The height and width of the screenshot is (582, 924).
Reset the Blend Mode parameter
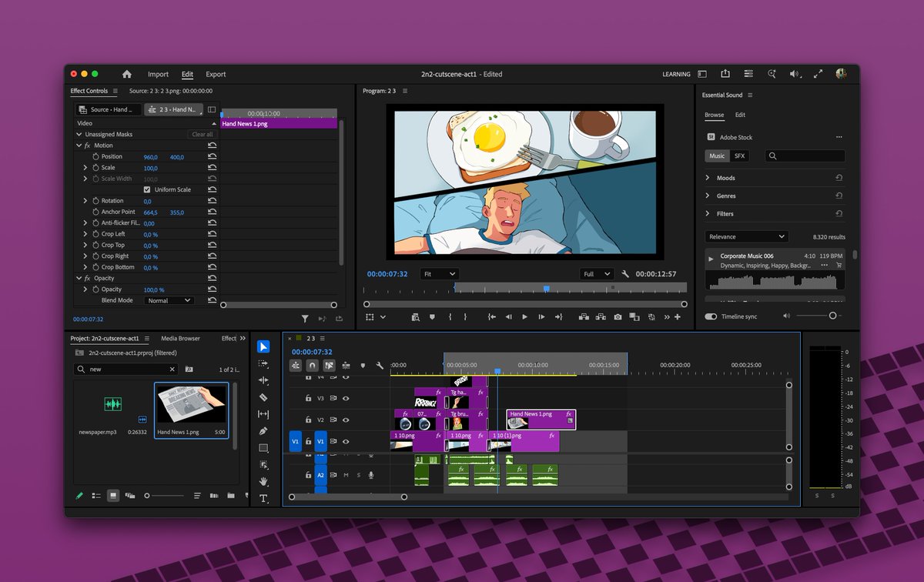tap(212, 300)
